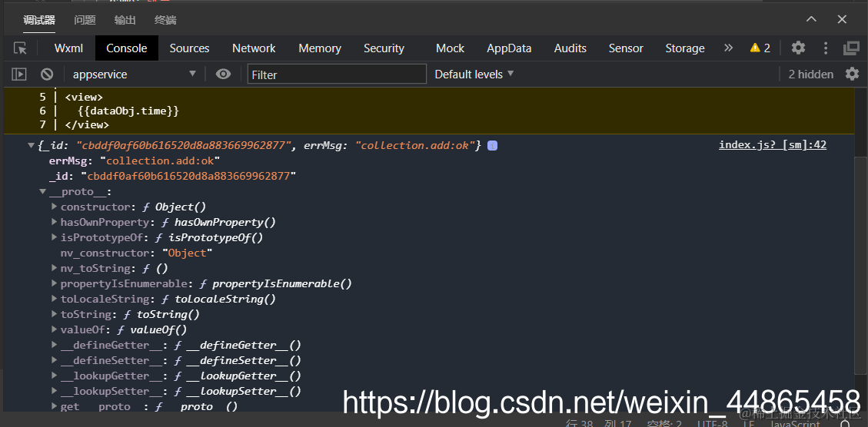
Task: Open the three-dot more options menu
Action: 826,48
